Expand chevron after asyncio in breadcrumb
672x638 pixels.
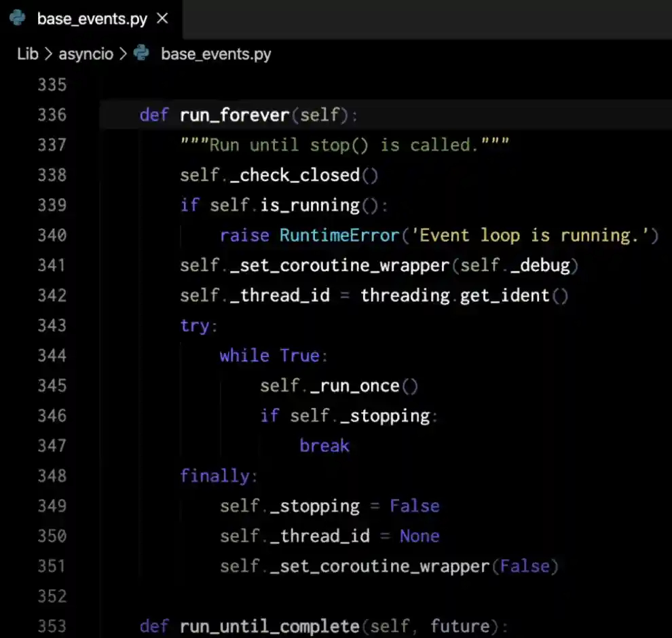[123, 54]
